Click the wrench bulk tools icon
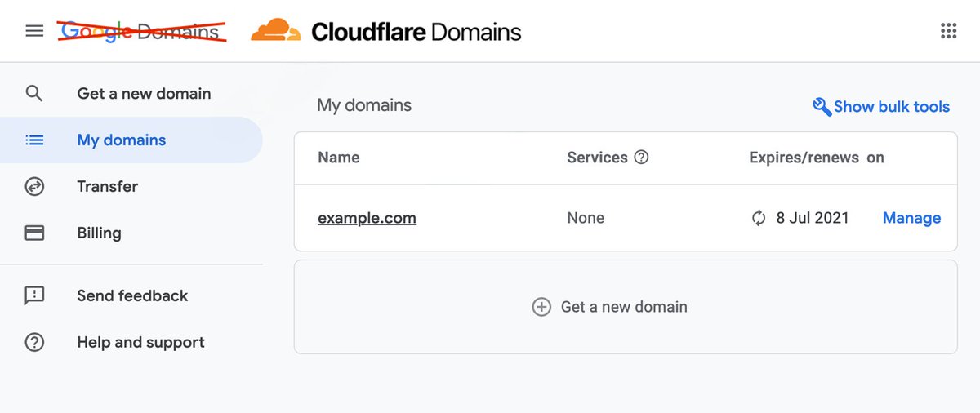Viewport: 980px width, 413px height. pos(822,107)
